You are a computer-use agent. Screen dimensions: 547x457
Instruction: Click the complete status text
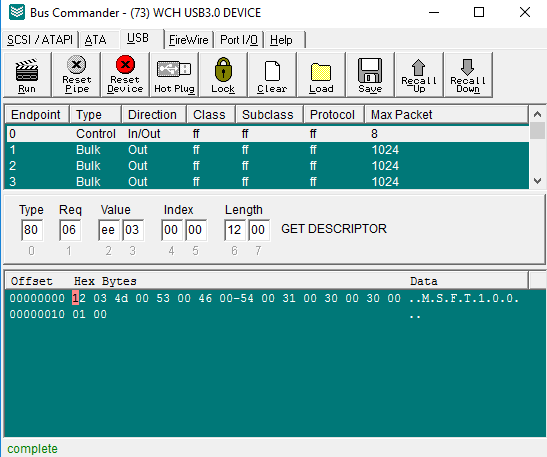tap(32, 449)
